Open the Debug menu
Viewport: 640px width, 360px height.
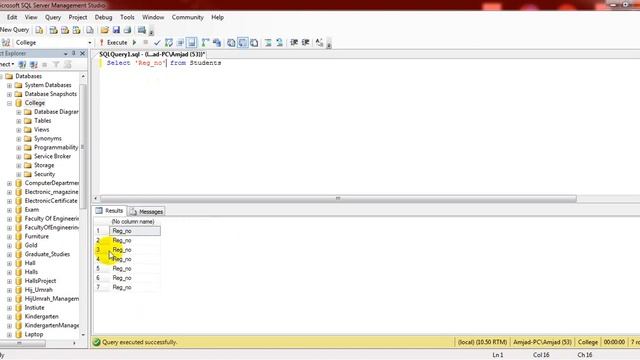pos(103,17)
